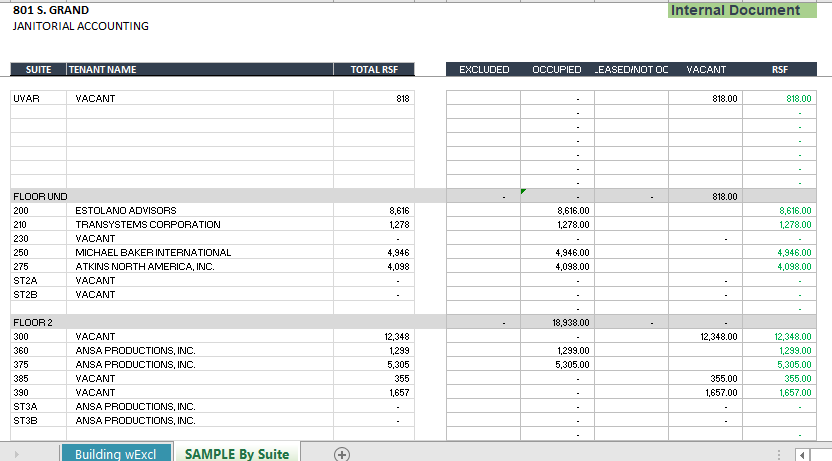Select the ST3B suite cell
The image size is (832, 461).
tap(39, 421)
